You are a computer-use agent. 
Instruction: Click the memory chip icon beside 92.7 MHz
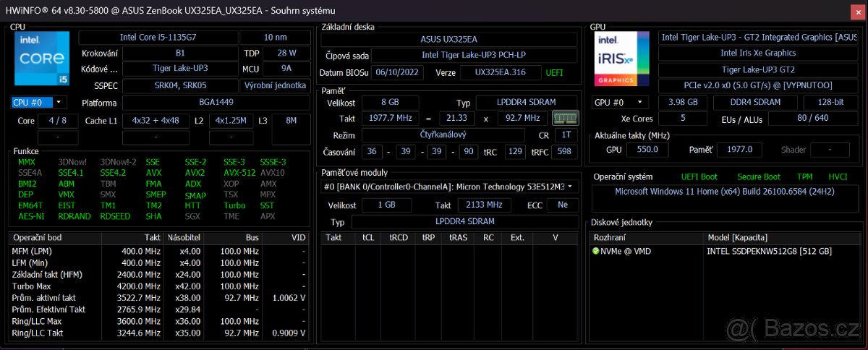pyautogui.click(x=565, y=118)
